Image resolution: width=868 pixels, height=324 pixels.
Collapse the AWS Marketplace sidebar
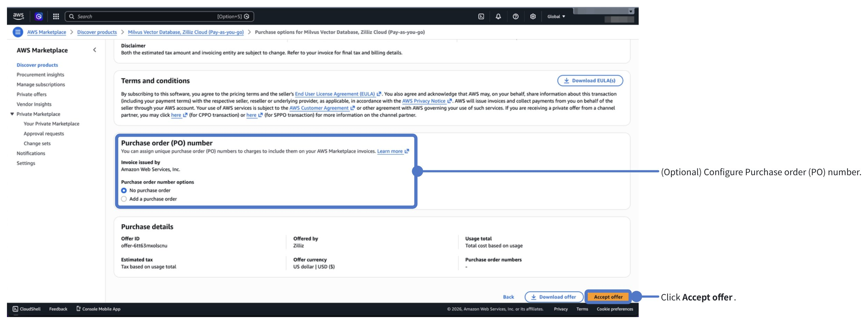(94, 50)
